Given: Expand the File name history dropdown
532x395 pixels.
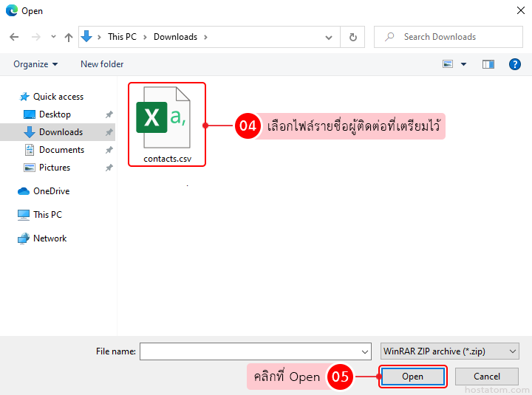Looking at the screenshot, I should 365,351.
